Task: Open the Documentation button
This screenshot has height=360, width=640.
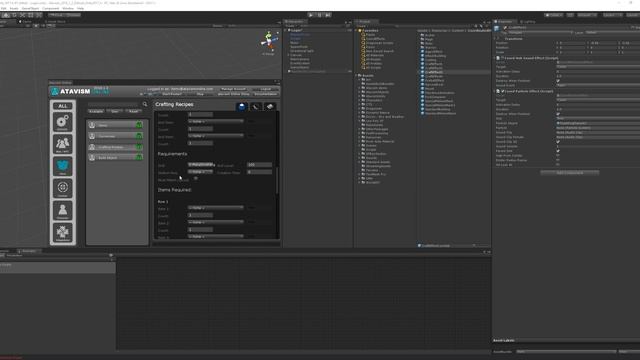Action: click(x=266, y=94)
